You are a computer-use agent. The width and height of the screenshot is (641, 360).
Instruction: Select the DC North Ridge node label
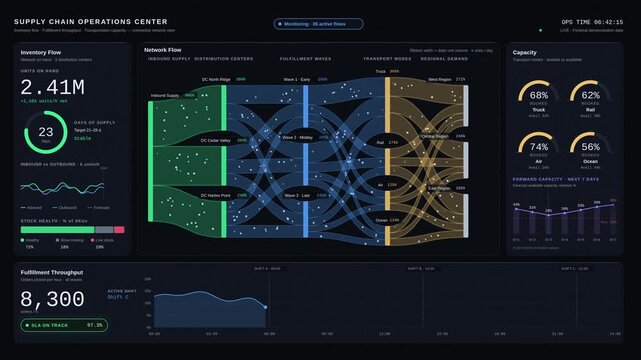pyautogui.click(x=216, y=79)
